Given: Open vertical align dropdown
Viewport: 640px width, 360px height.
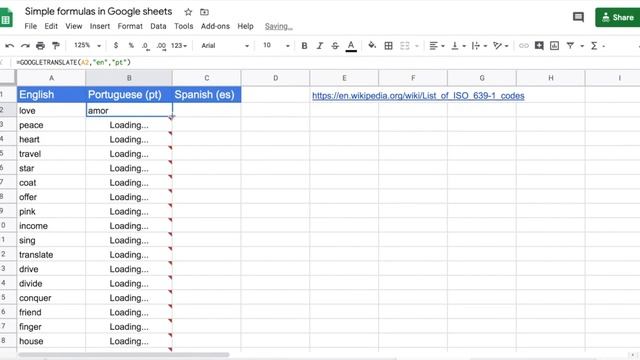Looking at the screenshot, I should 458,46.
